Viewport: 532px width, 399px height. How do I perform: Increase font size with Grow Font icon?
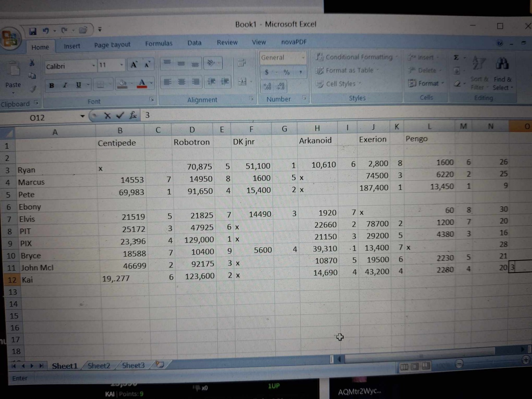coord(134,65)
